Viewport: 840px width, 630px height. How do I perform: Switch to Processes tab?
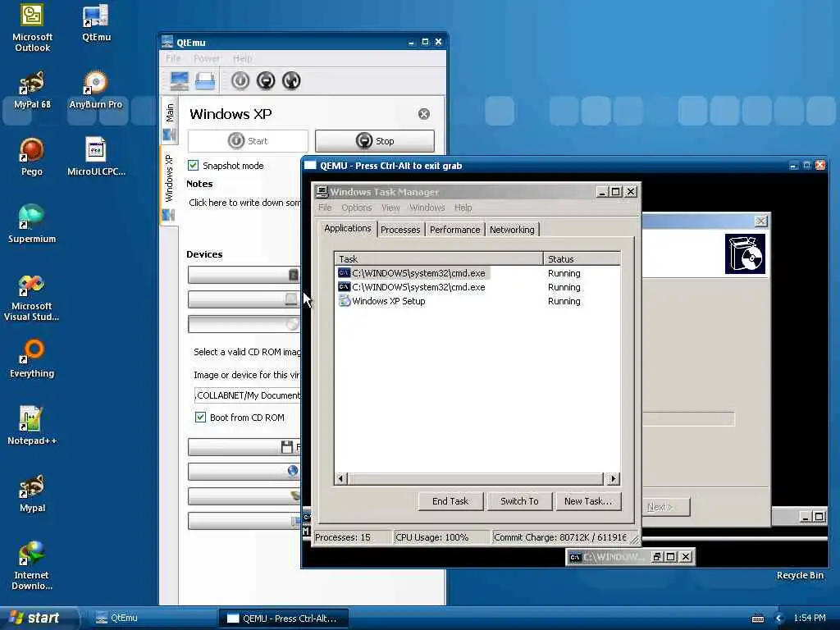pyautogui.click(x=400, y=230)
